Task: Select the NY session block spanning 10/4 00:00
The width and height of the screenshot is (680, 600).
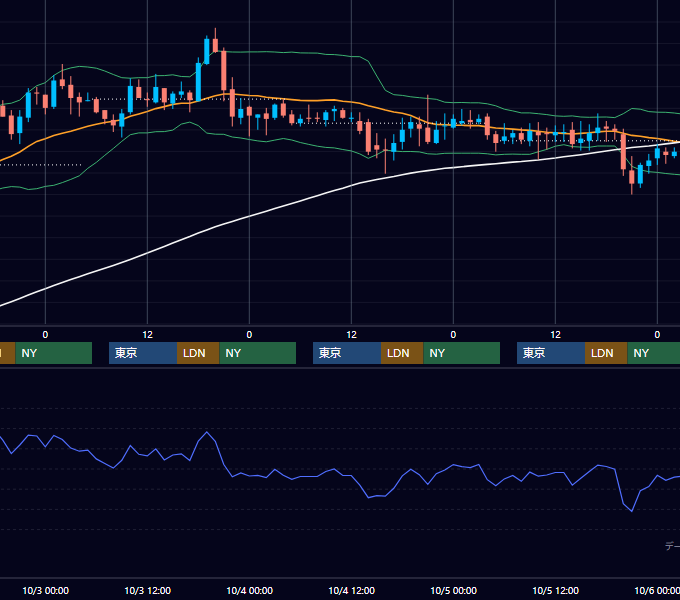Action: point(258,353)
